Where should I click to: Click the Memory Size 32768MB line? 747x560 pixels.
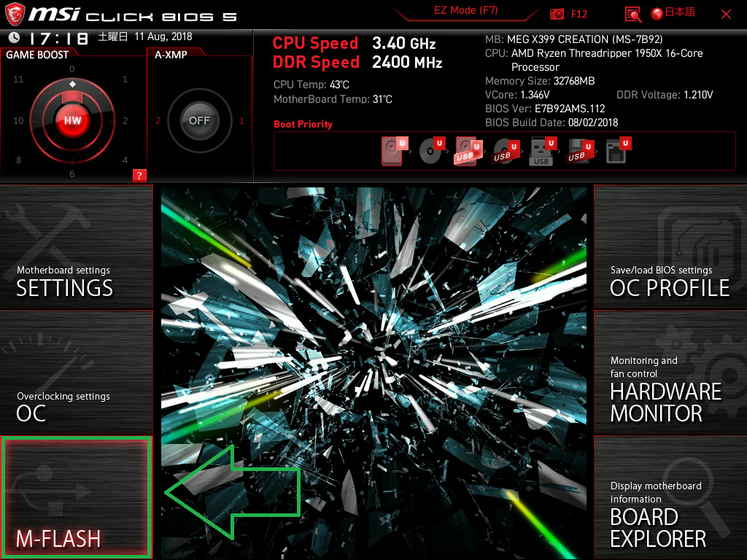540,81
